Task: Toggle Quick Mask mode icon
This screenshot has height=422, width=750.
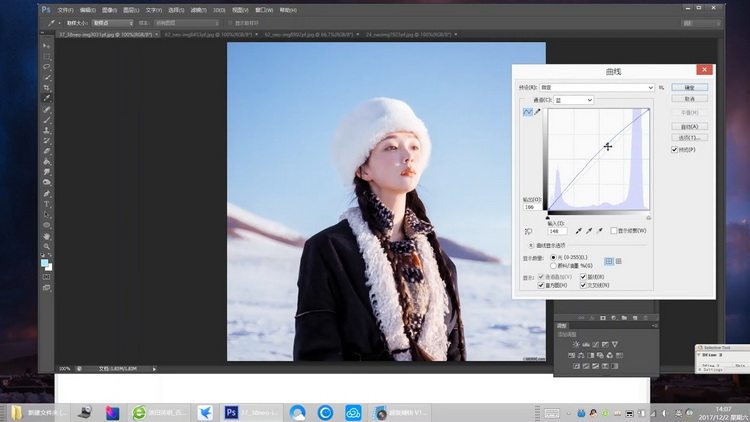Action: [x=46, y=277]
